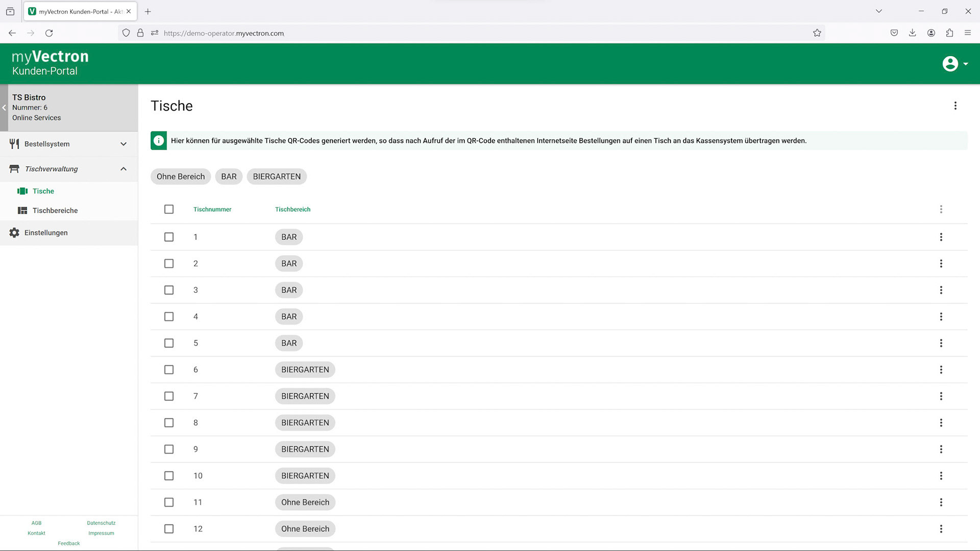980x551 pixels.
Task: Collapse the Tischverwaltung section chevron
Action: [x=124, y=169]
